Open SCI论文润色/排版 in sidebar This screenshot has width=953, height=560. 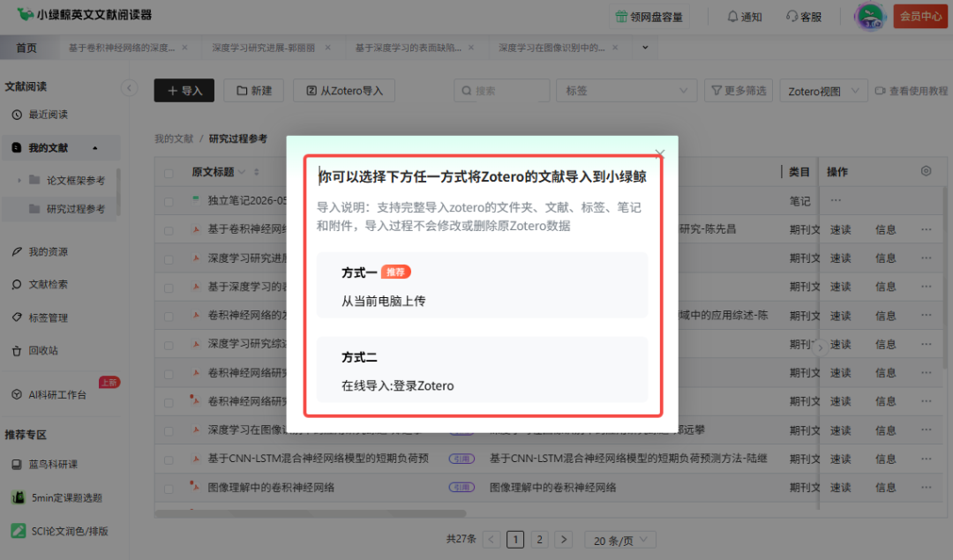point(60,532)
